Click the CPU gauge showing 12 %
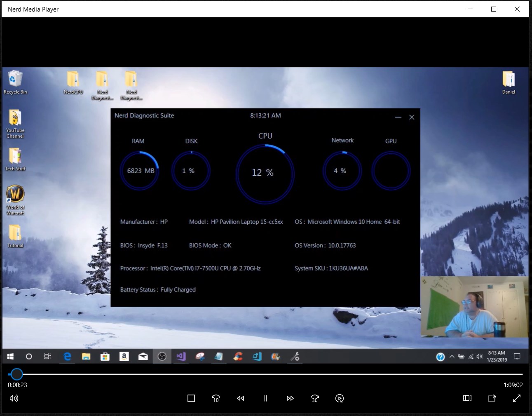The image size is (532, 416). [265, 174]
